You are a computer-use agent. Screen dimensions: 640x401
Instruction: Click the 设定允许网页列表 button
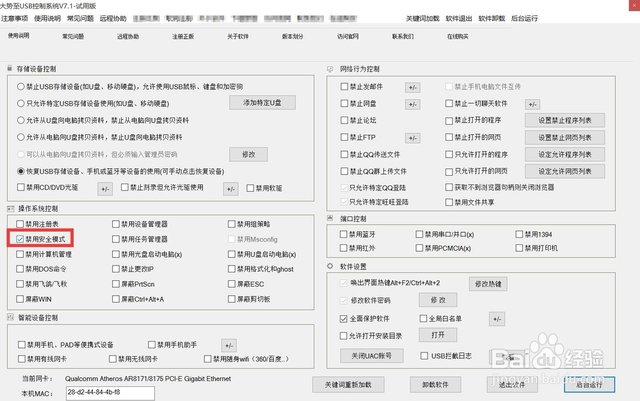(x=565, y=172)
